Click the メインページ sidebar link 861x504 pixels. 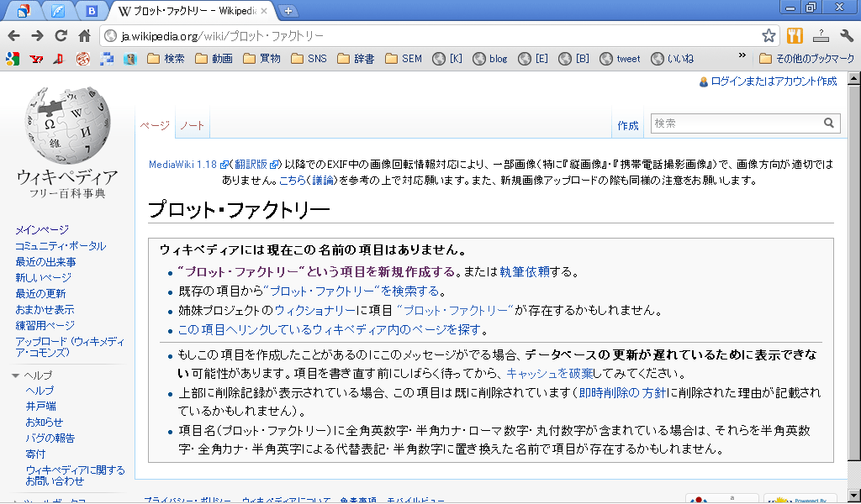click(x=42, y=230)
